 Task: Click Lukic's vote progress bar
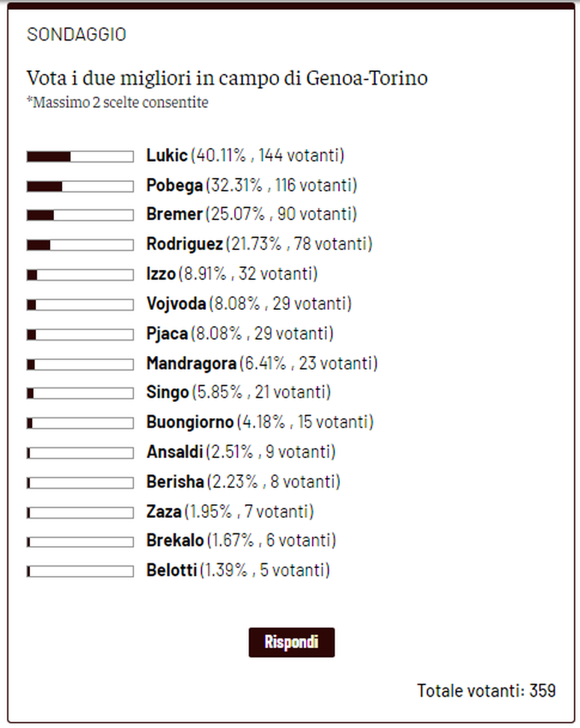click(79, 156)
